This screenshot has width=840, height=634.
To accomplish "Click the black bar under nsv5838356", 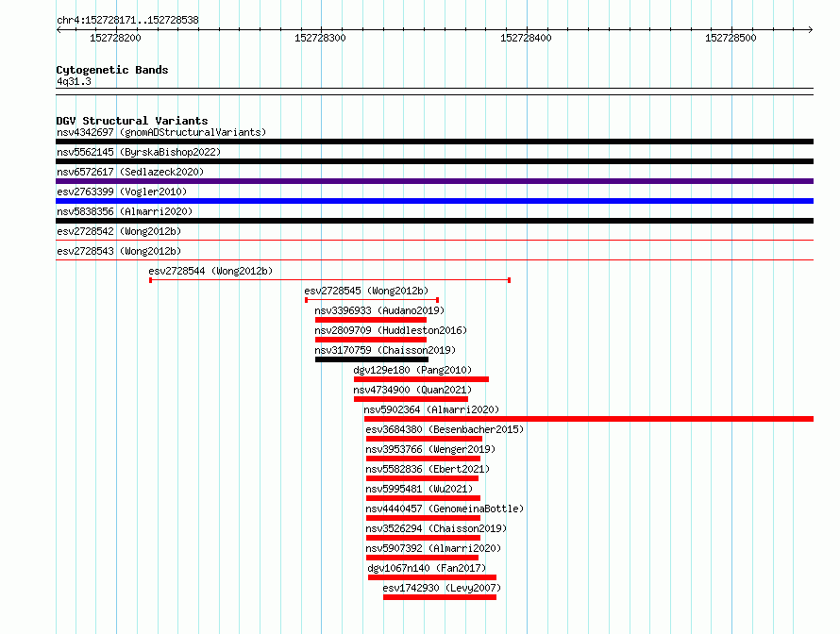I will point(434,221).
